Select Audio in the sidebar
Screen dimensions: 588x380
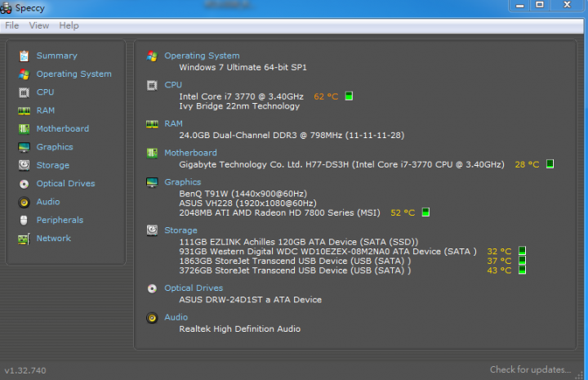(48, 202)
